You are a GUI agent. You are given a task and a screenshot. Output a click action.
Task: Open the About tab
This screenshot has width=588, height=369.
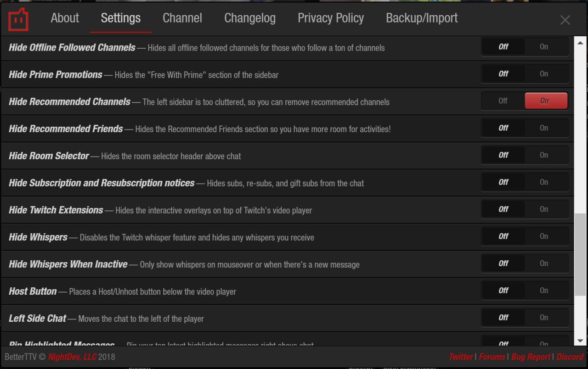[65, 18]
